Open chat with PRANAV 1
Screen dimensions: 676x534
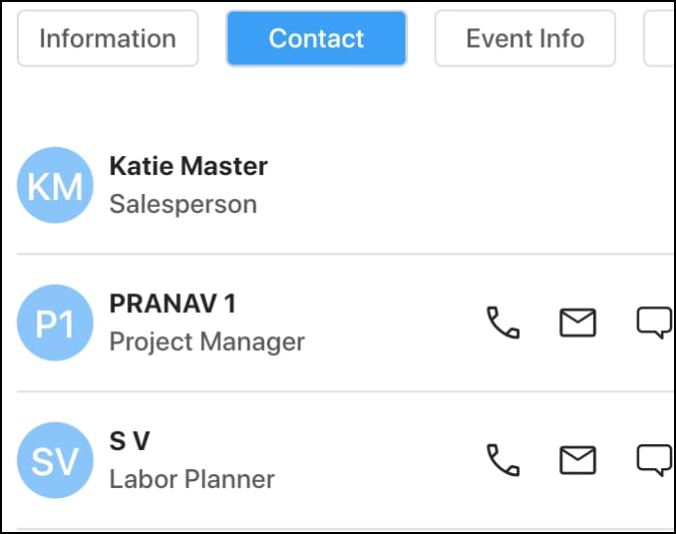click(x=653, y=323)
